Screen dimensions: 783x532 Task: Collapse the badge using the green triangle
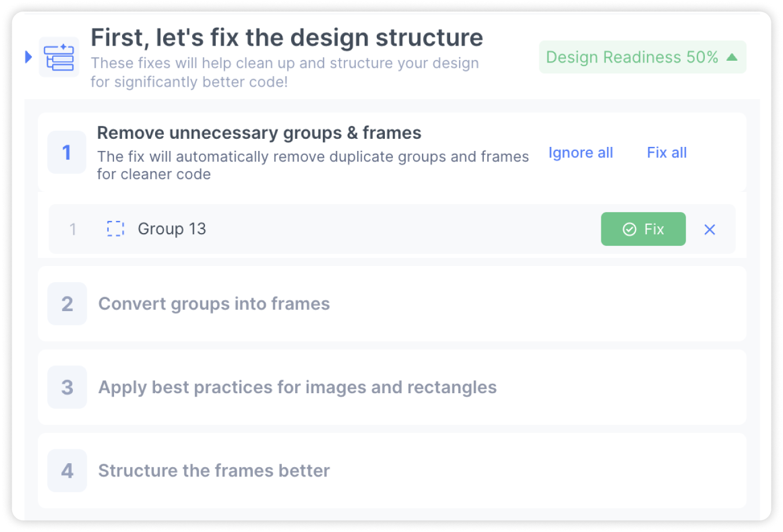(x=732, y=57)
